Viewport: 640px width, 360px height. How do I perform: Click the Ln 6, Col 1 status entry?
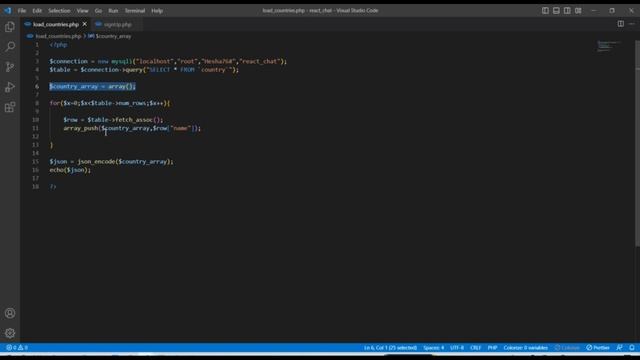[390, 348]
